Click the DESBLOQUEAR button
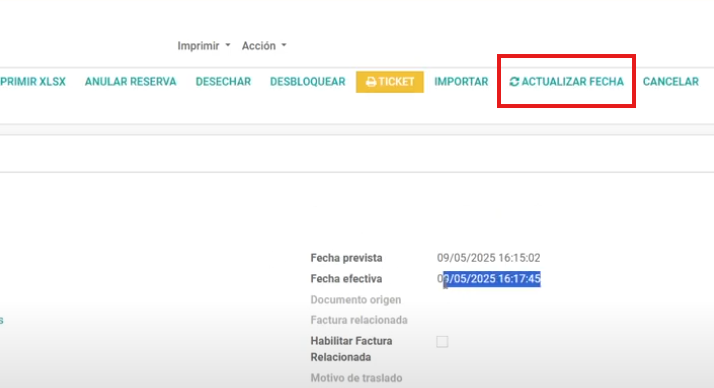The height and width of the screenshot is (388, 714). (x=307, y=82)
